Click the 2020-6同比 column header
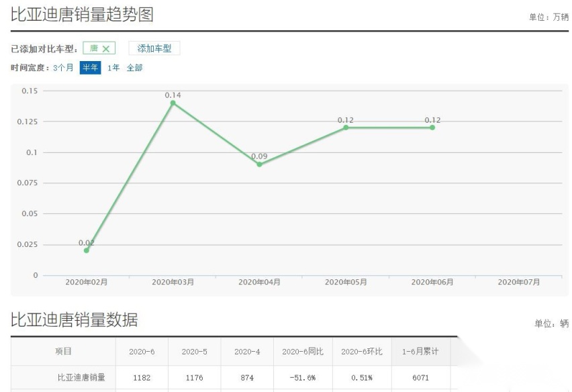The width and height of the screenshot is (572, 392). point(303,352)
